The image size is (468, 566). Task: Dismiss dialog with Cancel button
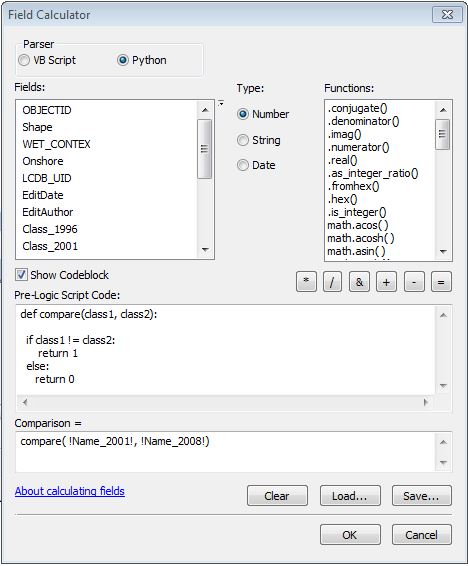click(421, 535)
